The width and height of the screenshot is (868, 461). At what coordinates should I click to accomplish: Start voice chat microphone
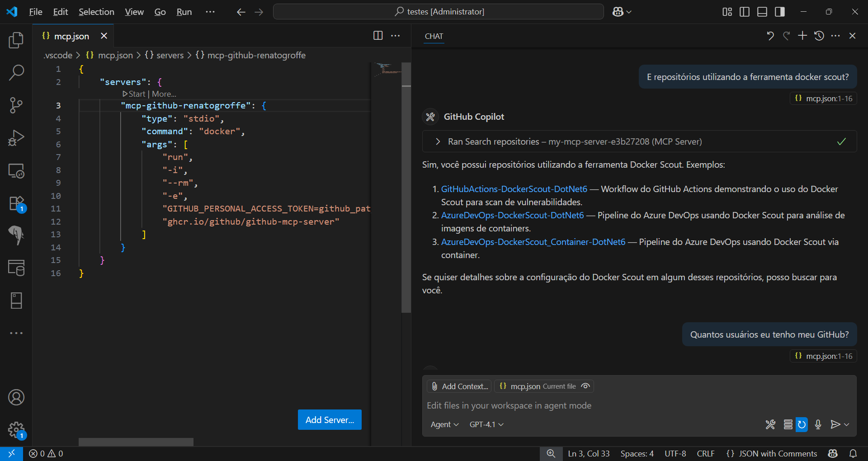click(818, 424)
